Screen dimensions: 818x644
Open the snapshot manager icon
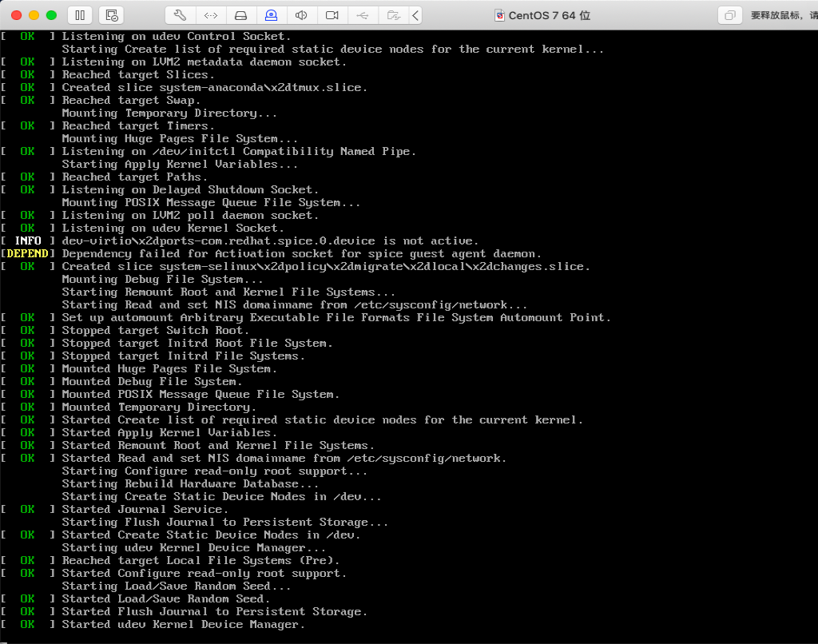[112, 15]
